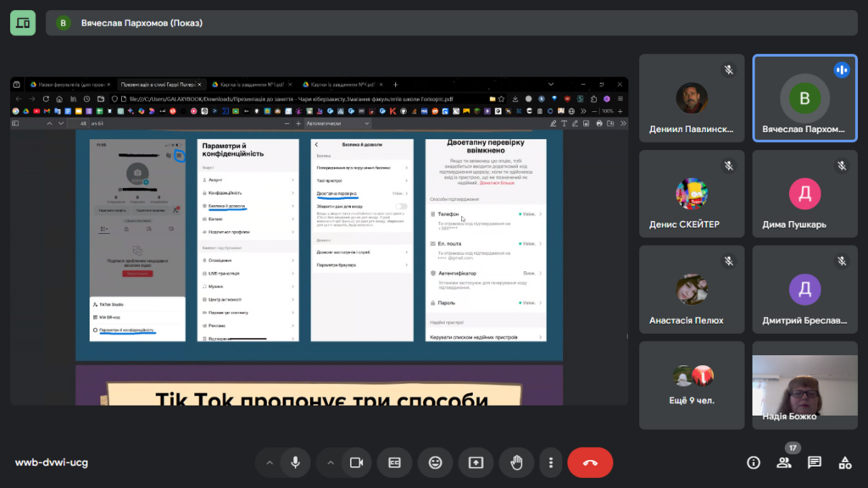
Task: Open audio settings arrow beside microphone
Action: click(270, 463)
